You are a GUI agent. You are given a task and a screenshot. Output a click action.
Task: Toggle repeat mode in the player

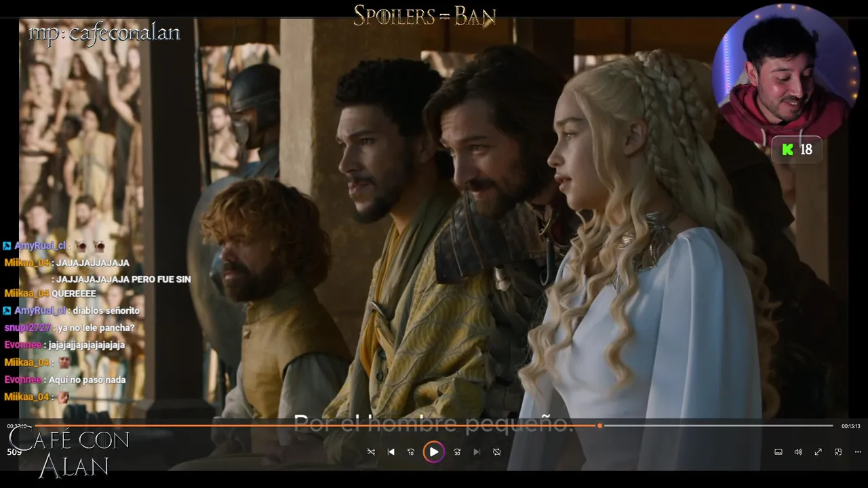click(x=497, y=452)
